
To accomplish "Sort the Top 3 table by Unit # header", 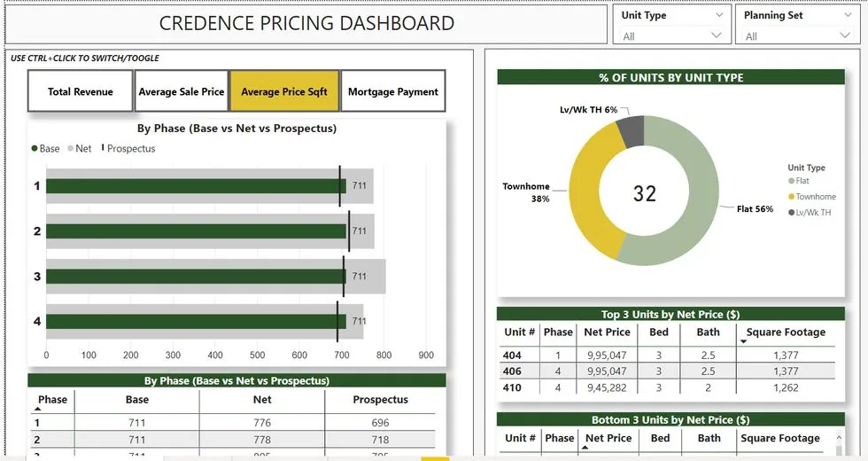I will (x=519, y=332).
